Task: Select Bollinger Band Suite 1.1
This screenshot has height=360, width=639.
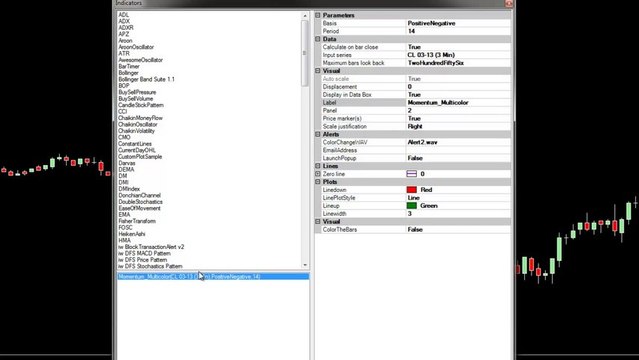Action: [x=146, y=80]
